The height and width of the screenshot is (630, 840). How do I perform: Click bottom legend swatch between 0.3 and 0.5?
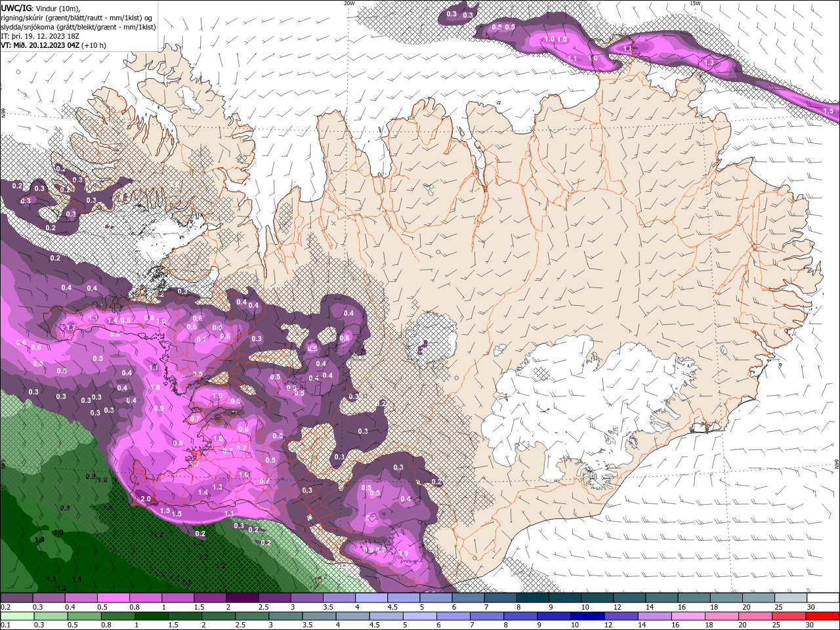click(50, 616)
